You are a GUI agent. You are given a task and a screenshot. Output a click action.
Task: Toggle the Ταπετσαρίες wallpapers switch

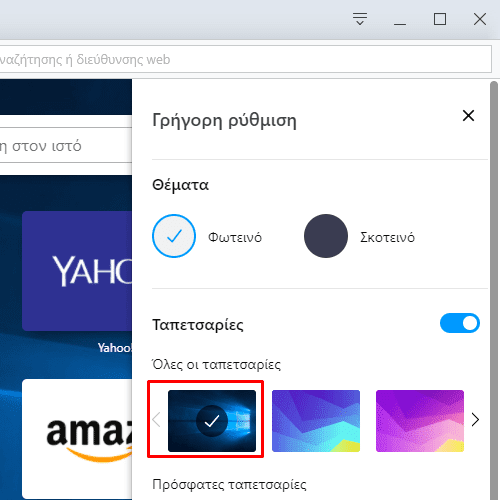click(x=460, y=323)
